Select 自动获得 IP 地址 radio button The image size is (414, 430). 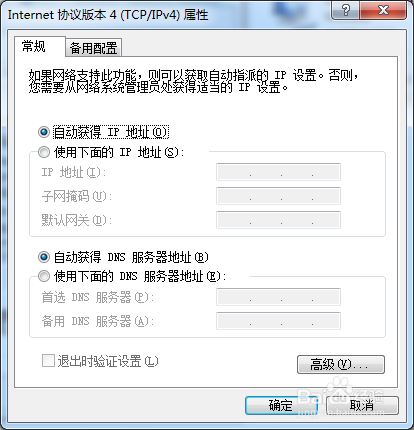[x=44, y=132]
